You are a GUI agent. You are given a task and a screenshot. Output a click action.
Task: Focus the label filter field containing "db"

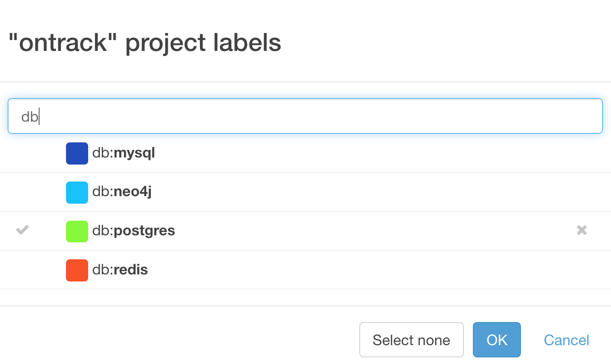pyautogui.click(x=305, y=116)
